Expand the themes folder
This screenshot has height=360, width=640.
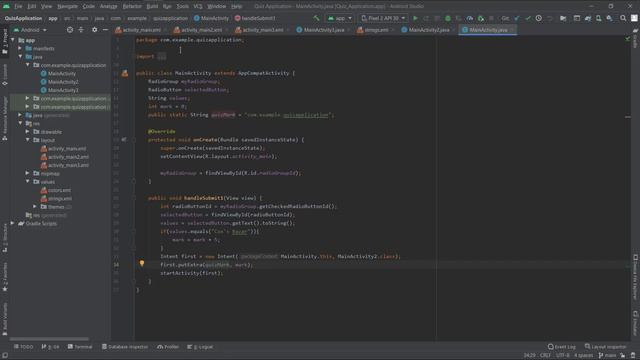point(35,207)
